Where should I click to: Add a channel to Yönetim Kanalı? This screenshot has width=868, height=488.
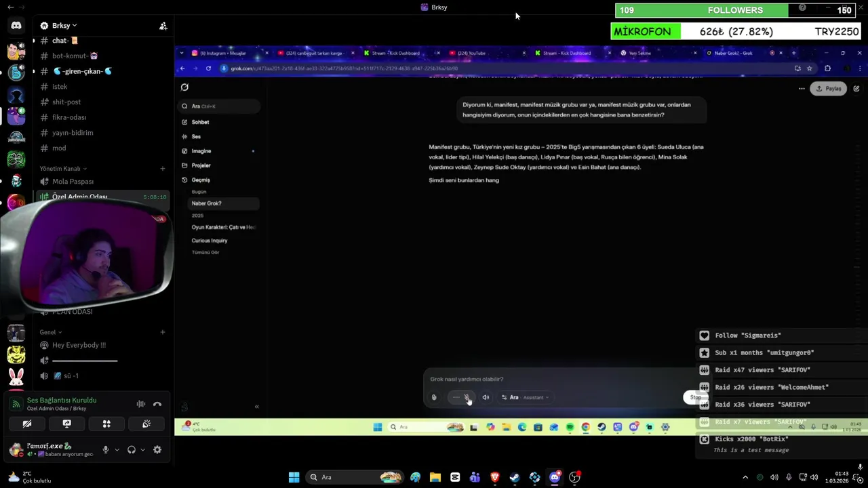[163, 168]
